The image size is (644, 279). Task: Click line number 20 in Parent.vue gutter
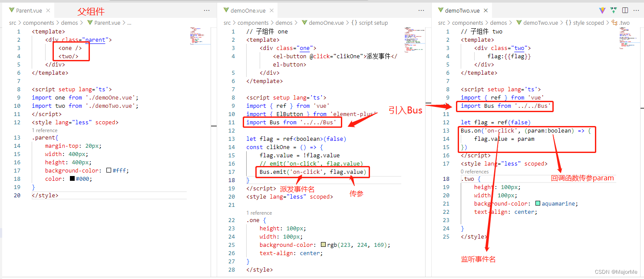point(17,195)
